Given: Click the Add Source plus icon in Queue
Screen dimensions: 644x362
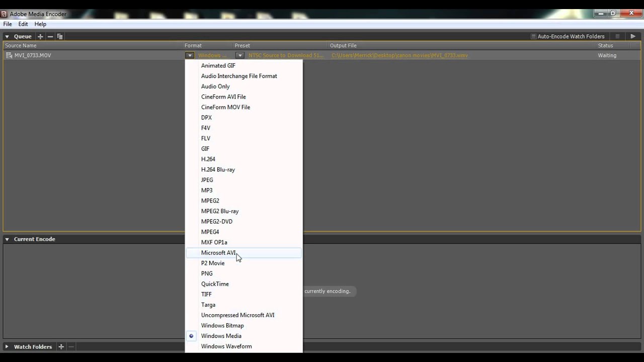Looking at the screenshot, I should pyautogui.click(x=40, y=36).
